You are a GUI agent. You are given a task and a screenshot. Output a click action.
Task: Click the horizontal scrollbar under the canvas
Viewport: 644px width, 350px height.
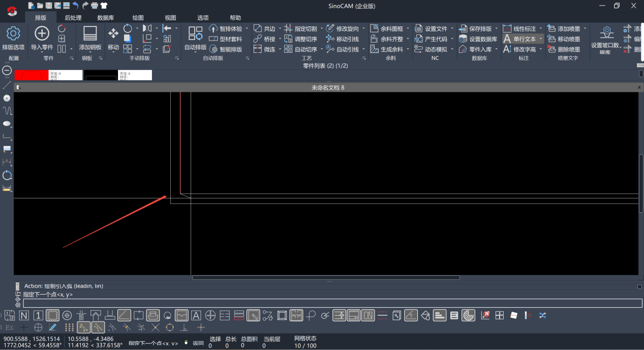point(326,277)
